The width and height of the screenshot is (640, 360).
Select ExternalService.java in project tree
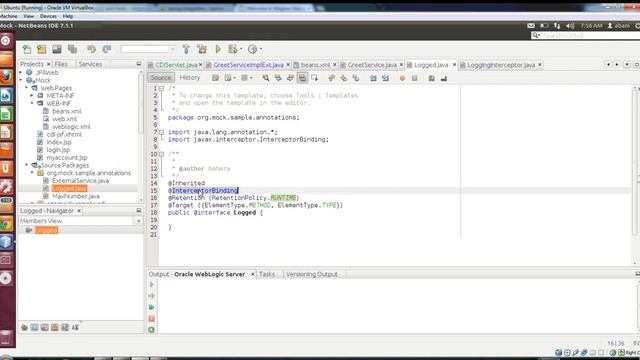coord(80,180)
